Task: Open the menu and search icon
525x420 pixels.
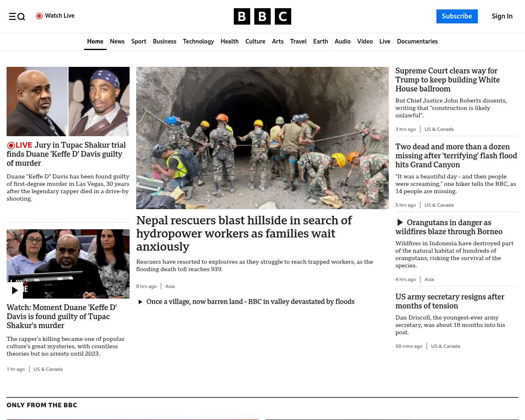Action: pos(17,16)
